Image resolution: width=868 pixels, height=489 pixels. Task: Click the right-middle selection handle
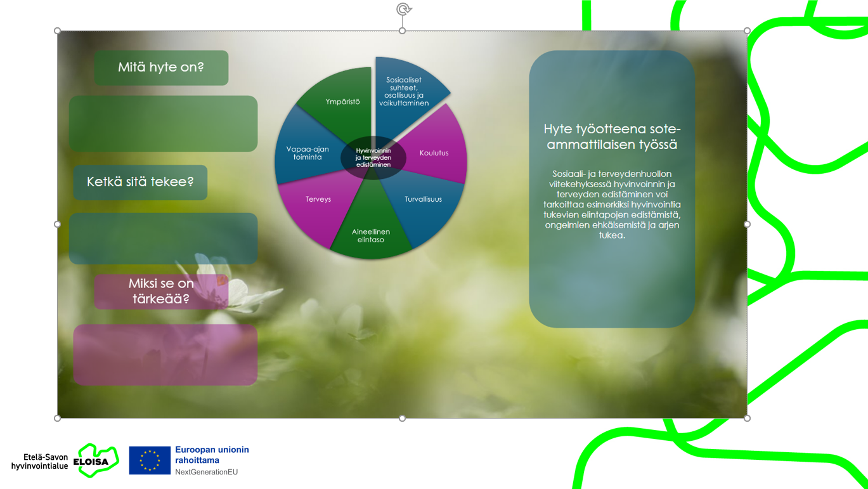(747, 224)
